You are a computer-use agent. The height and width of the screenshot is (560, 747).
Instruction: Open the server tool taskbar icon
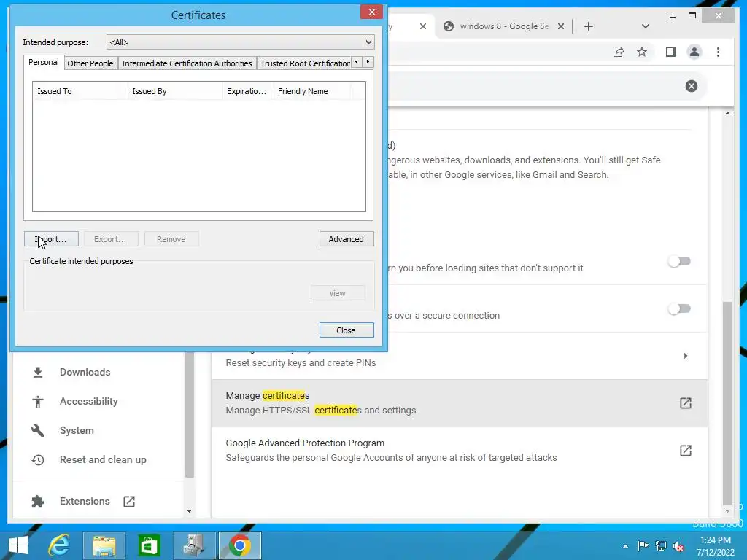pos(194,545)
